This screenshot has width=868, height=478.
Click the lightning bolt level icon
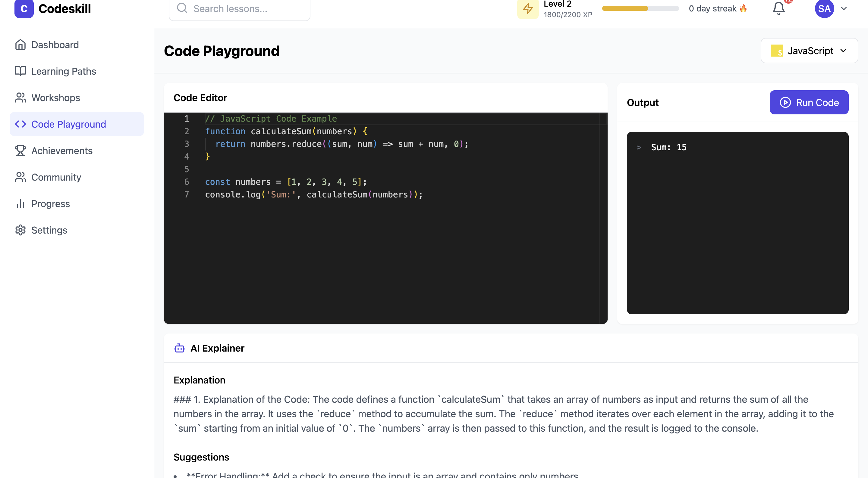528,8
